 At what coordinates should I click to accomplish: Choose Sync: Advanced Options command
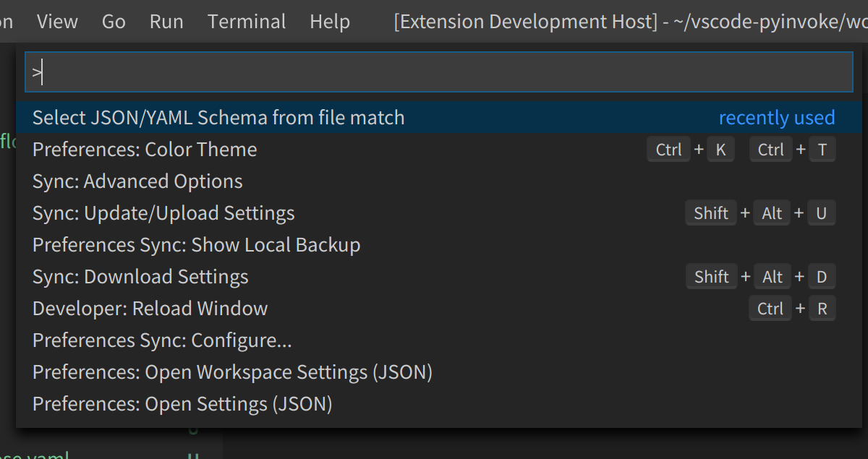point(137,181)
